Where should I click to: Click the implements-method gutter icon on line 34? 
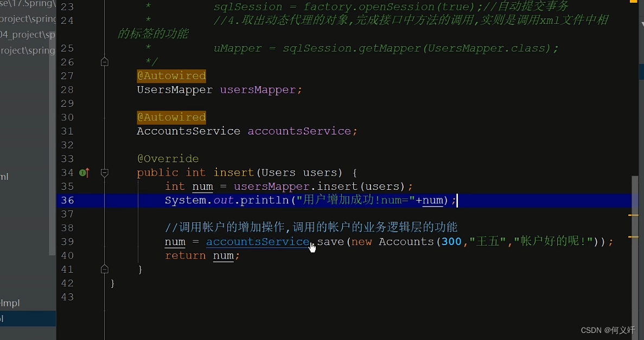(x=84, y=173)
